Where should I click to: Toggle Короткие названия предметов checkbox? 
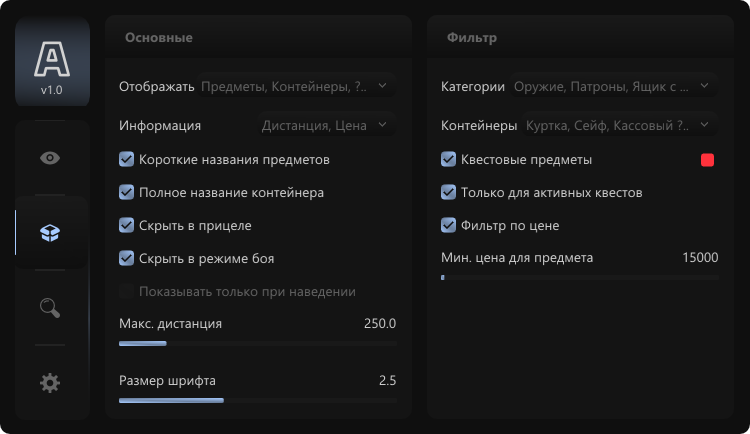click(126, 159)
